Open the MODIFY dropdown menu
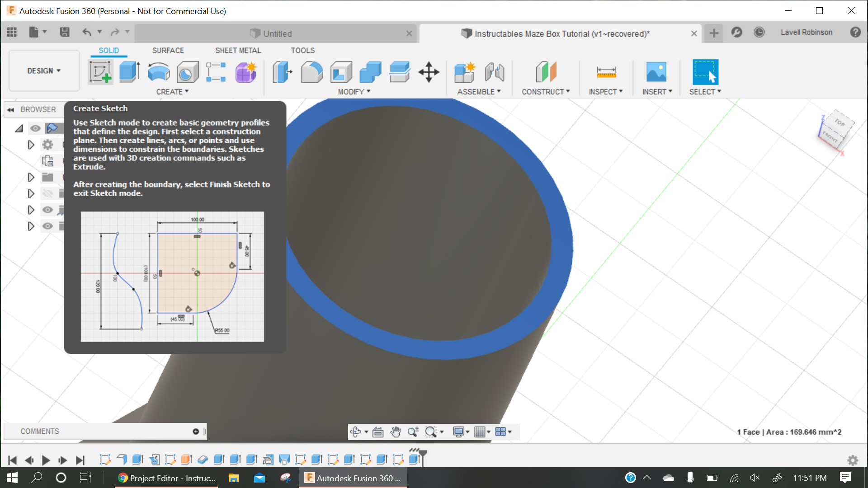 point(354,92)
